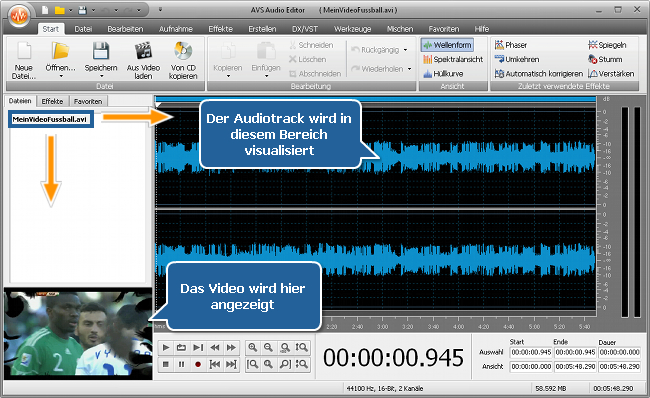Open the Effekte ribbon tab
The height and width of the screenshot is (398, 650).
pos(221,29)
